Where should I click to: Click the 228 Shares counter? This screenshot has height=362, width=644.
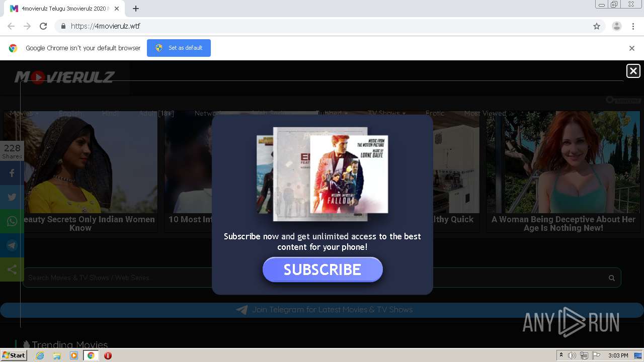coord(12,151)
